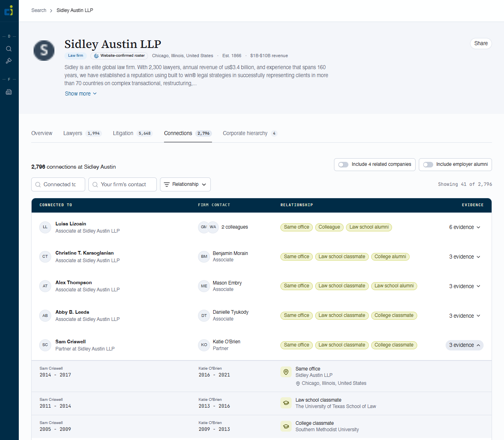The image size is (504, 440).
Task: Click the 2 colleagues text
Action: coord(235,227)
